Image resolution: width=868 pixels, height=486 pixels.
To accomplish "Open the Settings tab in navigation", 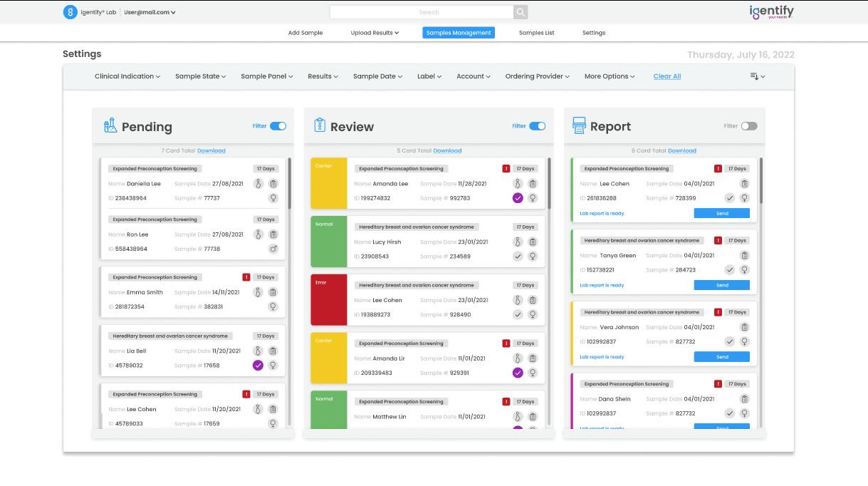I will pos(594,33).
